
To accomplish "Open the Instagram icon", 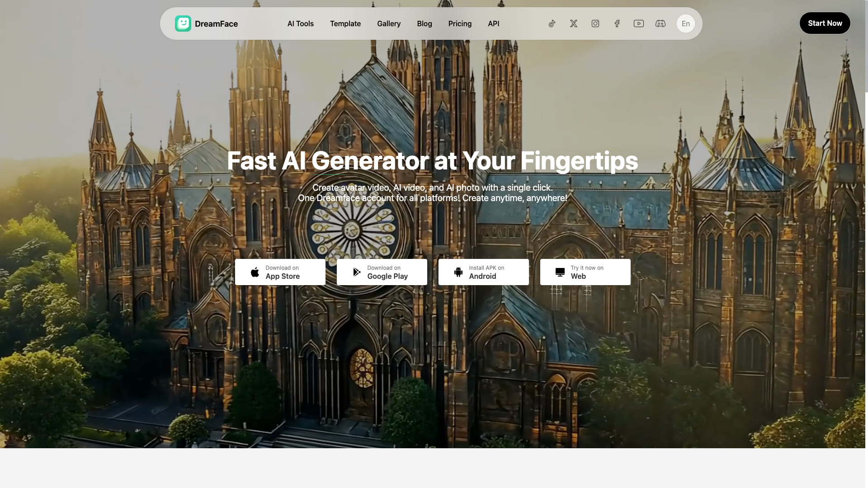I will (x=595, y=23).
